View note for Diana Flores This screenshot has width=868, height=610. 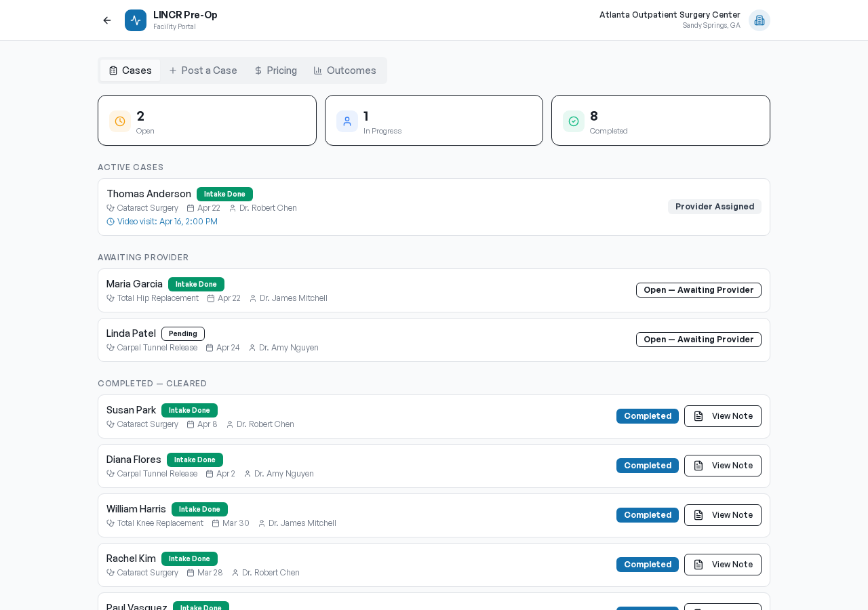(722, 466)
